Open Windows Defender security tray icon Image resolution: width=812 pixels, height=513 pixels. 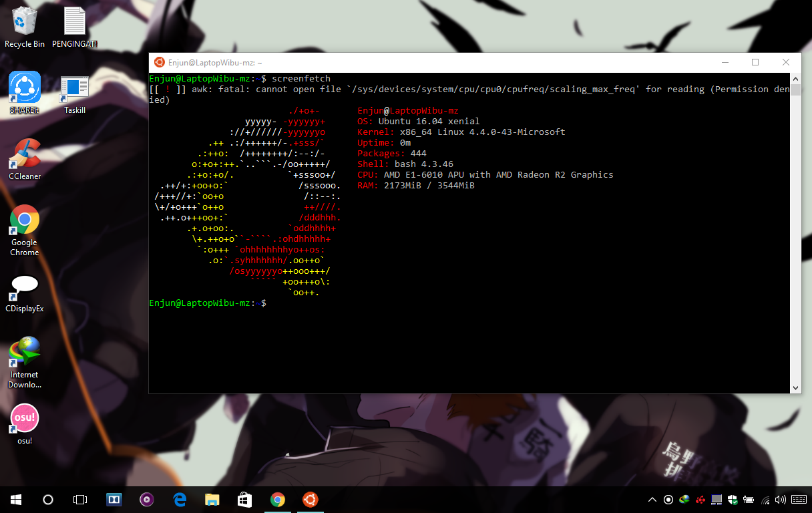coord(733,500)
